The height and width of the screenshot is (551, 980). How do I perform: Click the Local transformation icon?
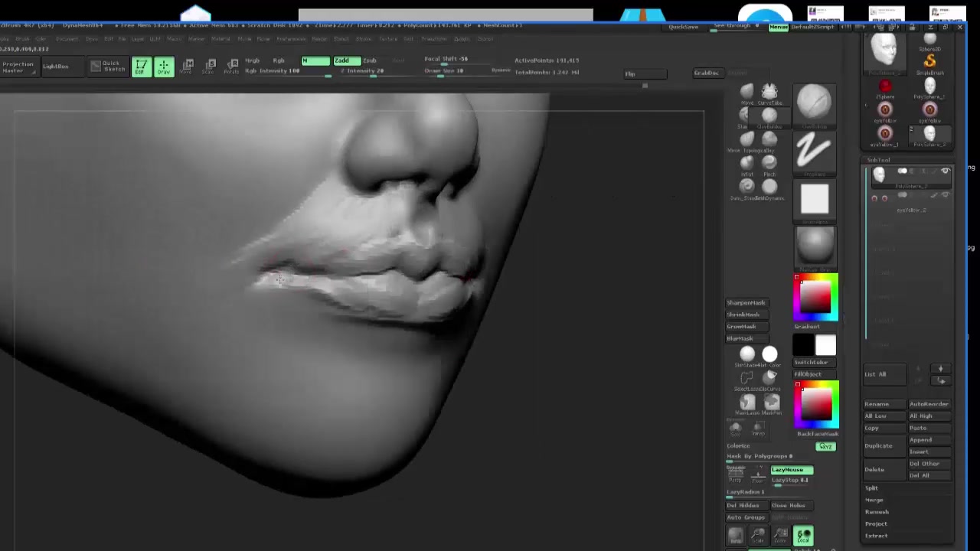click(803, 536)
